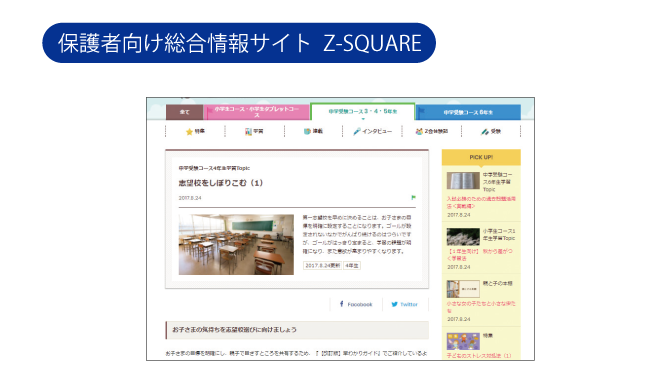Open the 受験 pencil icon category

pyautogui.click(x=485, y=132)
